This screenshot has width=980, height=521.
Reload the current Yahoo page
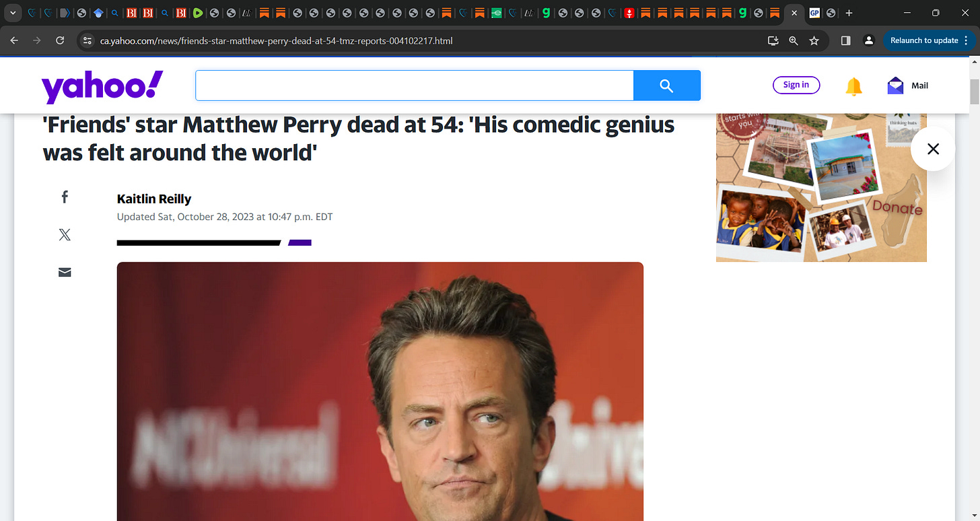coord(60,40)
